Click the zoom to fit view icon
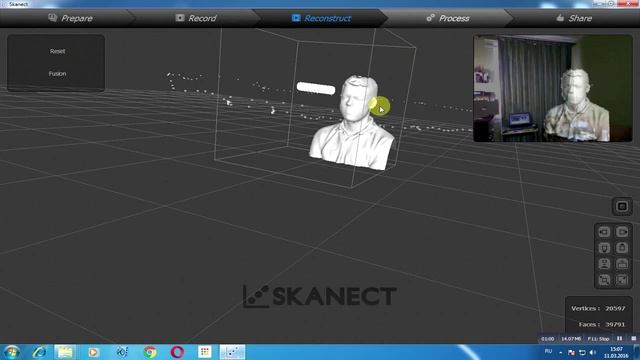The width and height of the screenshot is (640, 360). [604, 280]
